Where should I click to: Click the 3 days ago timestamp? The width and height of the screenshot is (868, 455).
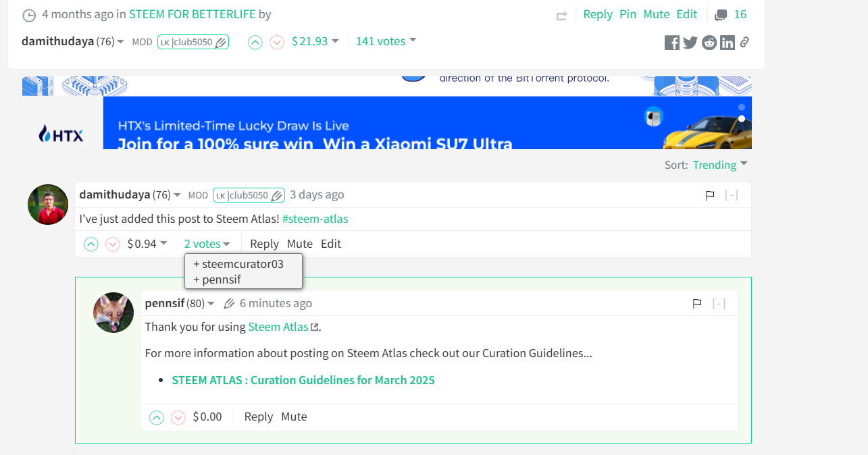click(x=317, y=194)
